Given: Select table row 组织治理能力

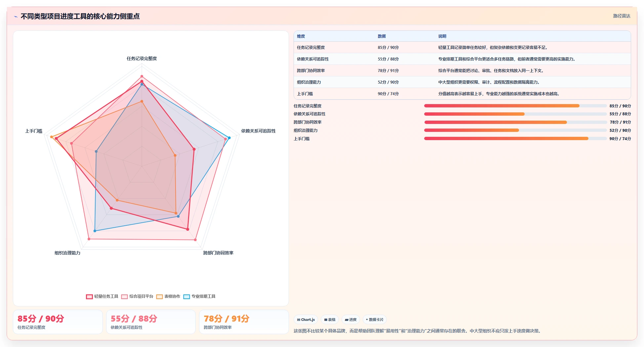Looking at the screenshot, I should pos(462,82).
